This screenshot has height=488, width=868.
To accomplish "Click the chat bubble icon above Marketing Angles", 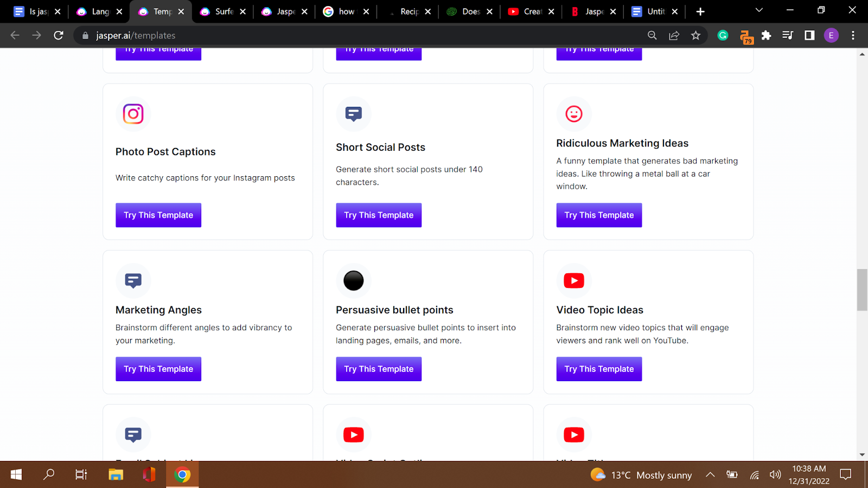I will pos(133,280).
